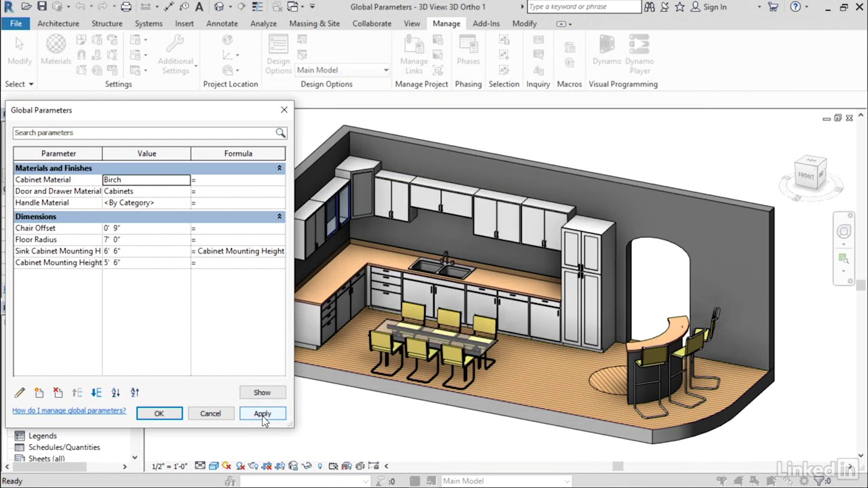Image resolution: width=868 pixels, height=488 pixels.
Task: Click the Delete Global Parameter icon
Action: [58, 392]
